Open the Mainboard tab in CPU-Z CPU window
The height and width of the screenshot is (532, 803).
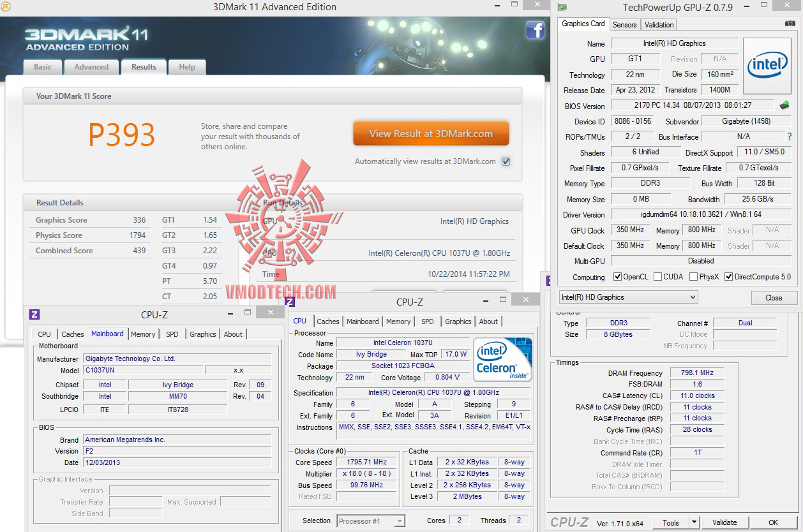pyautogui.click(x=363, y=321)
